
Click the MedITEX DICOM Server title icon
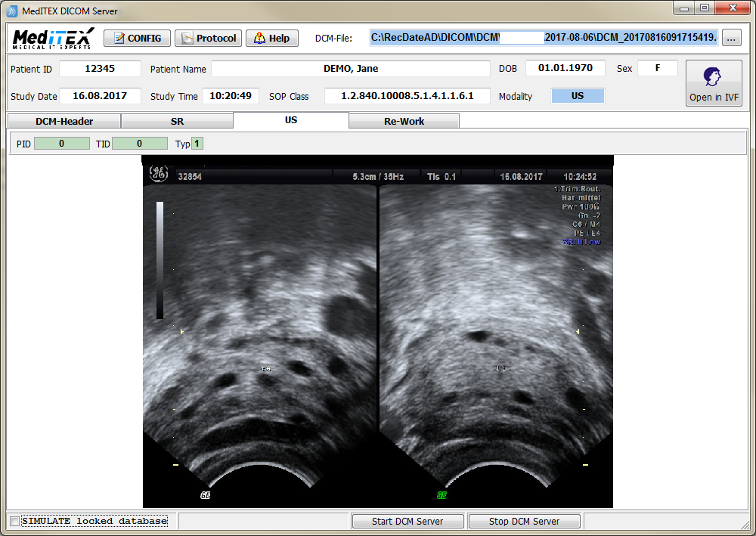pos(12,11)
